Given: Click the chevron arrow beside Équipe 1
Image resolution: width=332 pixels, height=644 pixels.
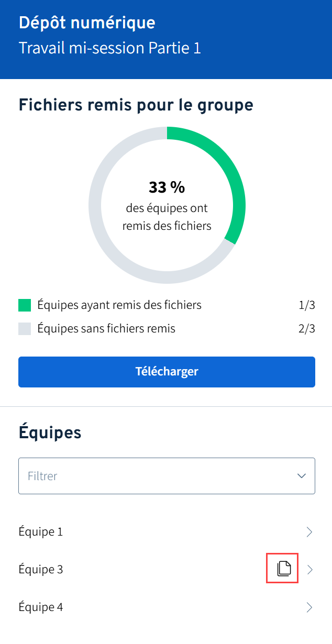Looking at the screenshot, I should coord(309,532).
